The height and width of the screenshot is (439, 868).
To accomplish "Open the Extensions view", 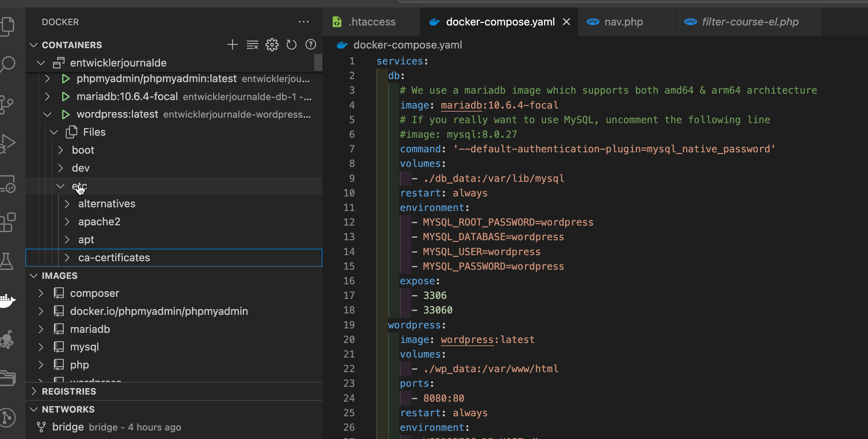I will point(7,223).
